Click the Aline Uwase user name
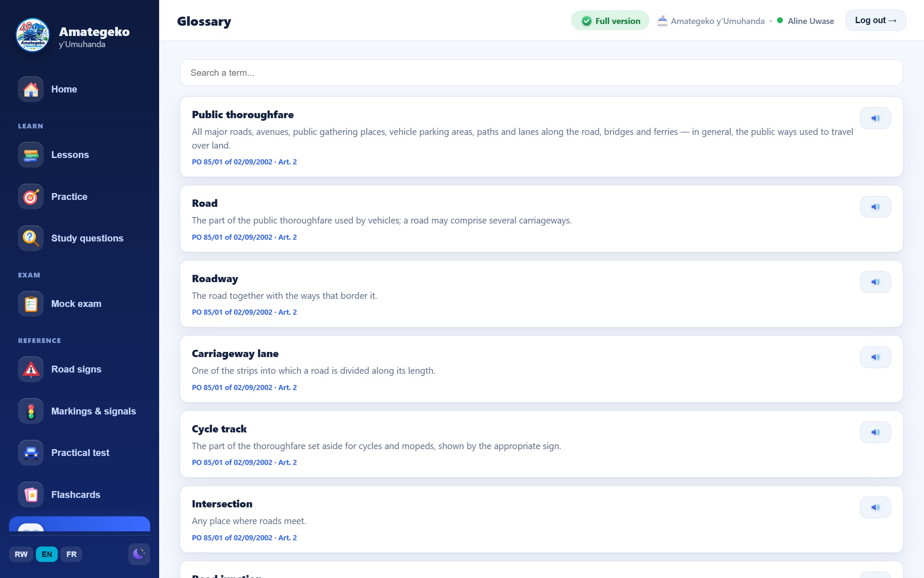Image resolution: width=924 pixels, height=578 pixels. click(811, 21)
